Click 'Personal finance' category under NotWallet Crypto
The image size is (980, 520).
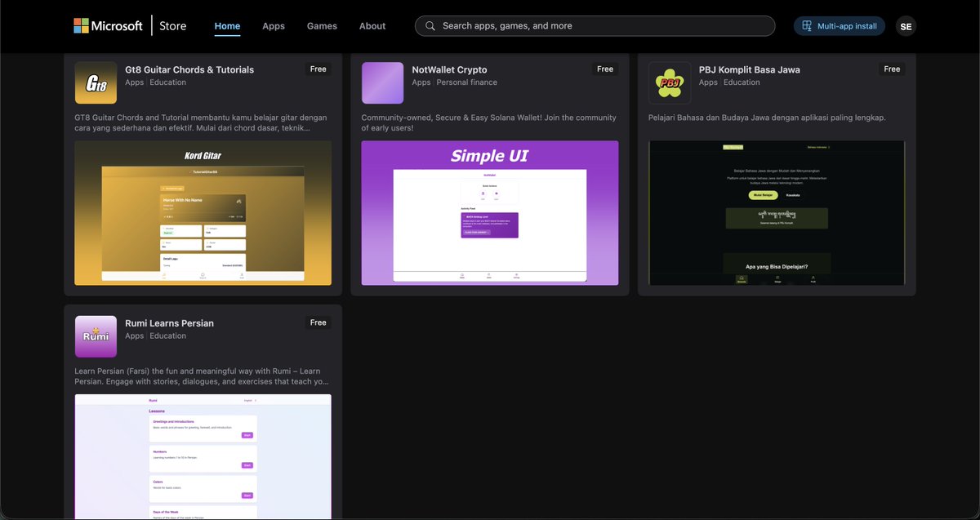(x=466, y=82)
